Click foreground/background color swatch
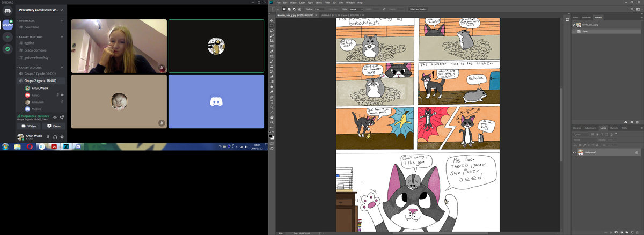 pos(272,137)
